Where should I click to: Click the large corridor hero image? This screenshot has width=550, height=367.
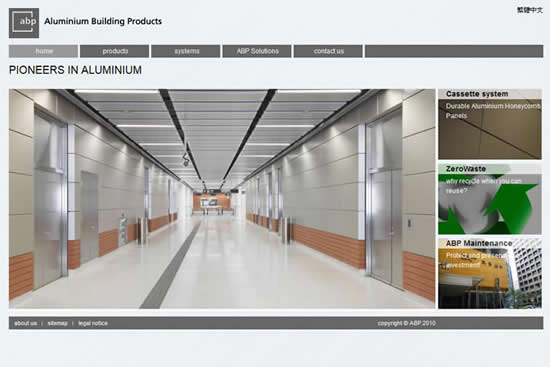pyautogui.click(x=222, y=199)
